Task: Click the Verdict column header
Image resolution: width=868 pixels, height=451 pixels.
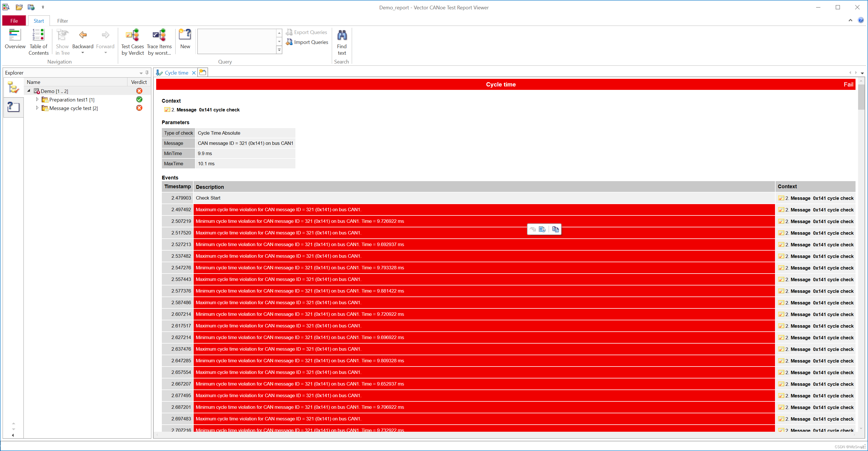Action: [139, 82]
